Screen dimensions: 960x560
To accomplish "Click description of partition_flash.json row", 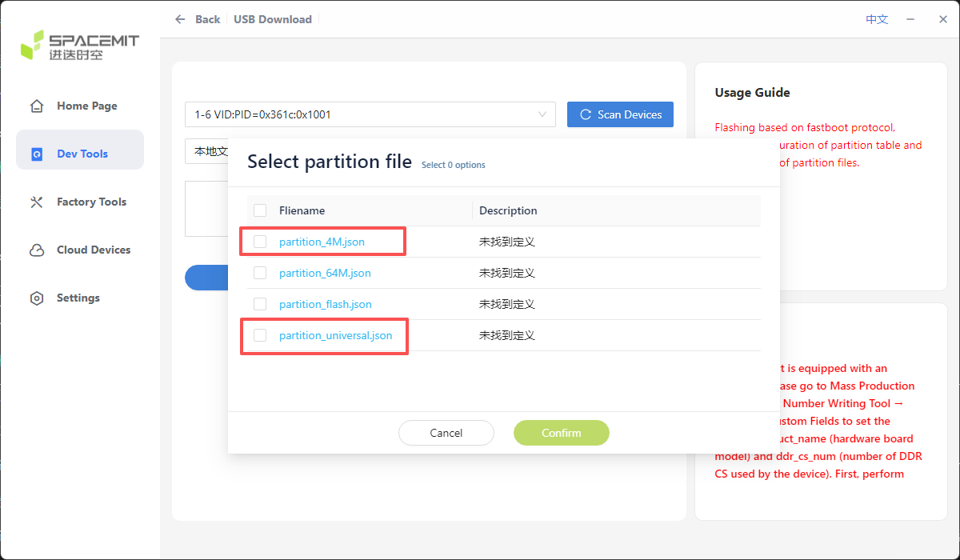I will pos(507,304).
